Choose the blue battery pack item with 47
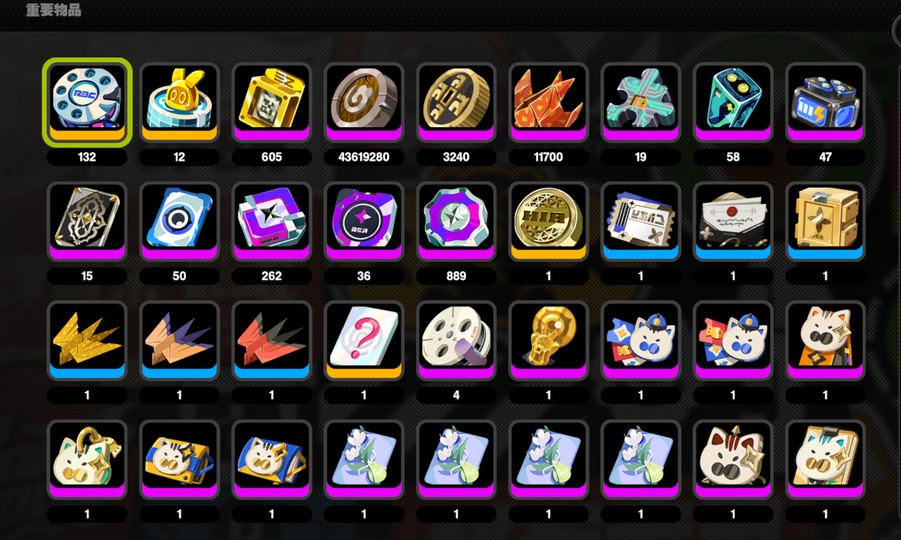This screenshot has width=901, height=540. pyautogui.click(x=825, y=102)
